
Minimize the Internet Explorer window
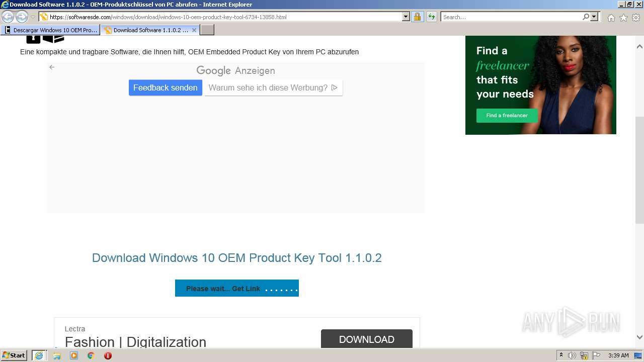tap(621, 5)
